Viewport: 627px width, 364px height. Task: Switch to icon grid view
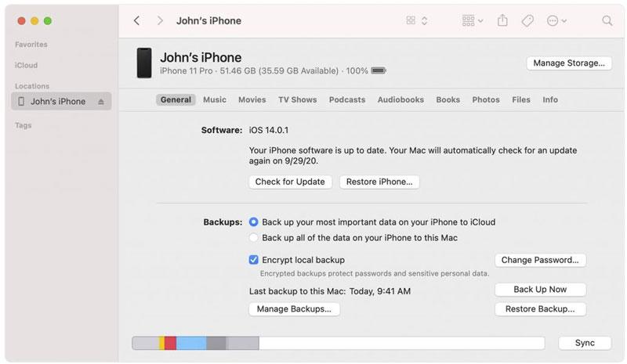(x=411, y=20)
